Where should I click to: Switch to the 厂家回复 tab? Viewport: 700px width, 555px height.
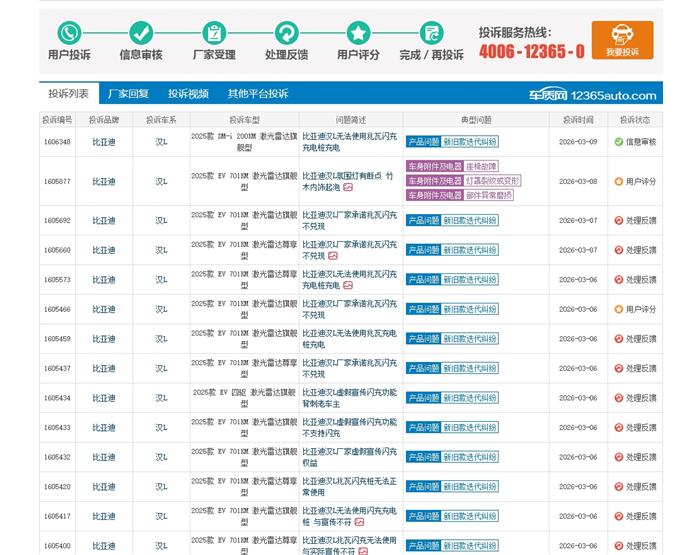[x=128, y=94]
